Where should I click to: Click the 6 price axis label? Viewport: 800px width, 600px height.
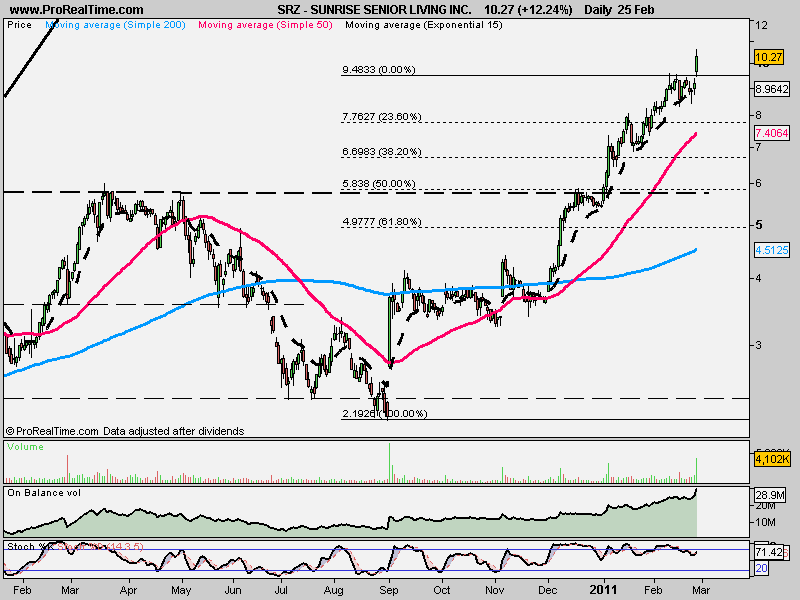pyautogui.click(x=759, y=183)
